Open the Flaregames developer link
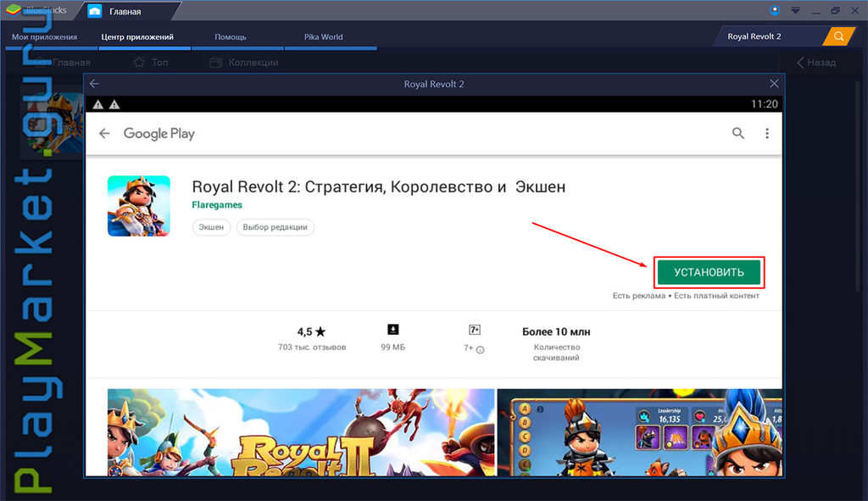Viewport: 868px width, 501px height. (217, 205)
